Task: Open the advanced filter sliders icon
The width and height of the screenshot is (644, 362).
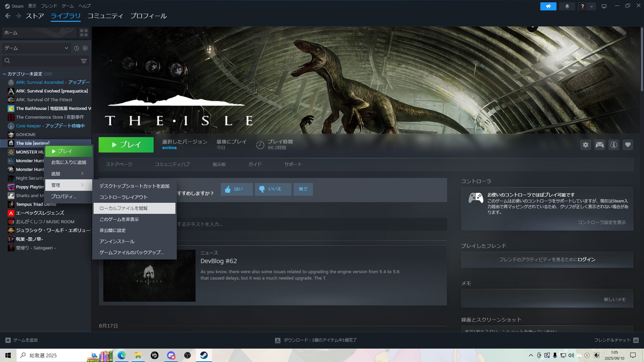Action: (x=84, y=61)
